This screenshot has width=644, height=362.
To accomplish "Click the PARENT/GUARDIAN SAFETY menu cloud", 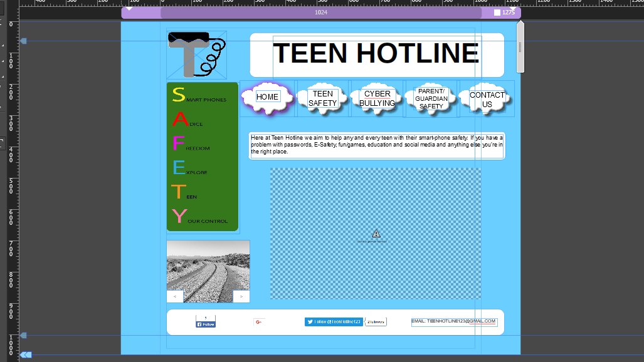I will click(x=431, y=98).
